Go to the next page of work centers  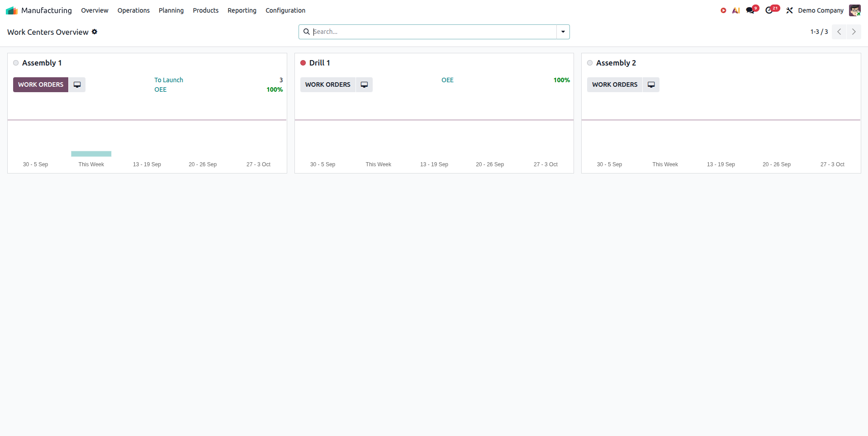tap(854, 32)
